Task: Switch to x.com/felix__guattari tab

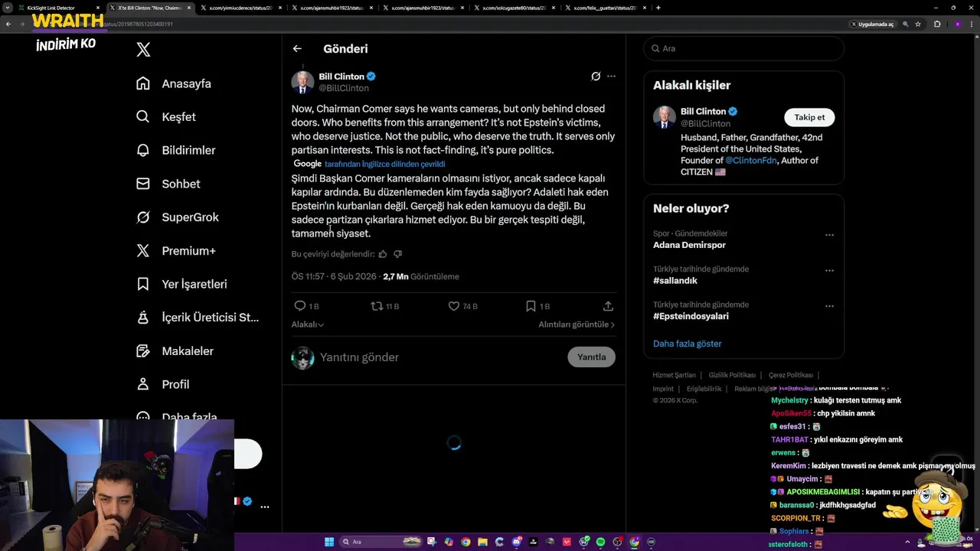Action: 605,8
